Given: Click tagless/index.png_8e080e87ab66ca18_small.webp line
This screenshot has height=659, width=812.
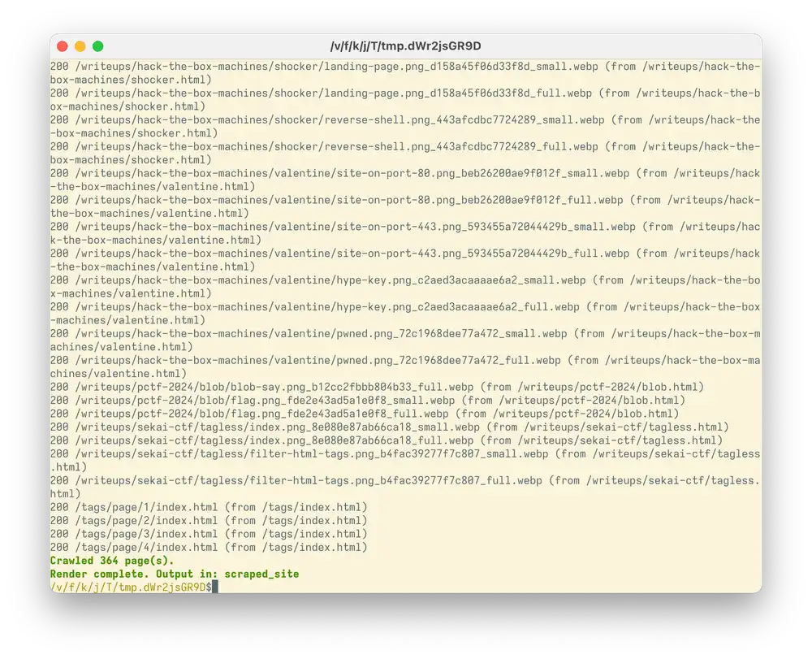Looking at the screenshot, I should (390, 427).
